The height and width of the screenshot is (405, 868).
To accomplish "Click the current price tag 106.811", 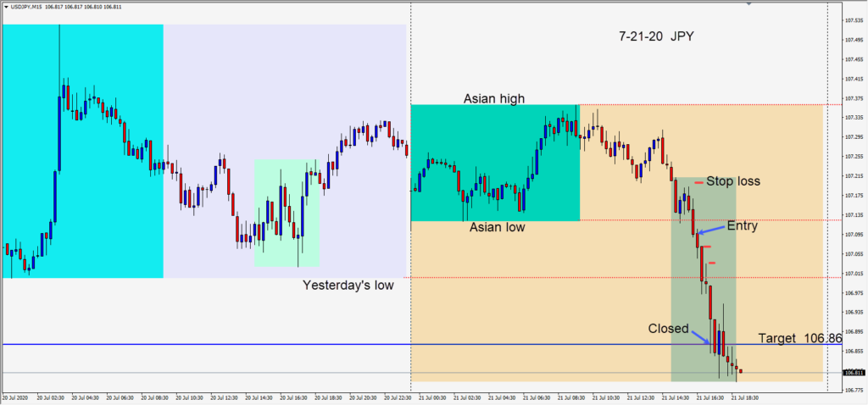I will click(853, 373).
